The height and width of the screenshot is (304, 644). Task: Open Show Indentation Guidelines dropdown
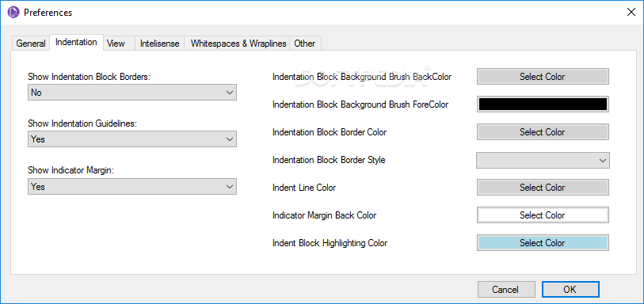pos(132,139)
